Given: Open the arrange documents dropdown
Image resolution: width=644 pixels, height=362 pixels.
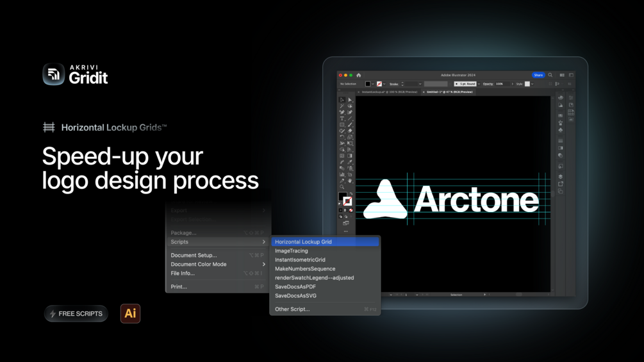Looking at the screenshot, I should (562, 75).
